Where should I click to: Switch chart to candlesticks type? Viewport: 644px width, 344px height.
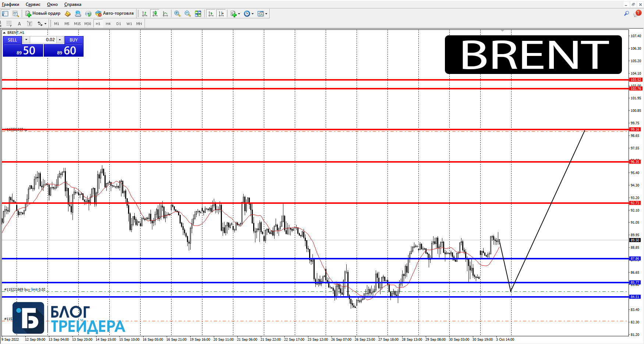click(x=155, y=14)
